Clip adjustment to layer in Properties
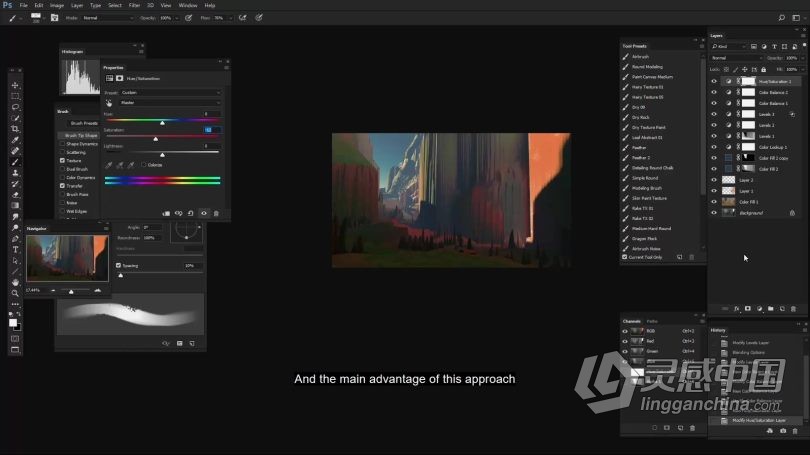 166,213
